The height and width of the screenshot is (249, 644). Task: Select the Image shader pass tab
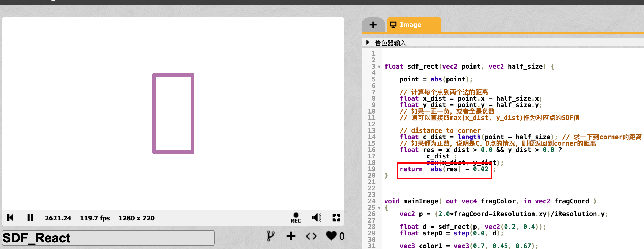coord(410,24)
